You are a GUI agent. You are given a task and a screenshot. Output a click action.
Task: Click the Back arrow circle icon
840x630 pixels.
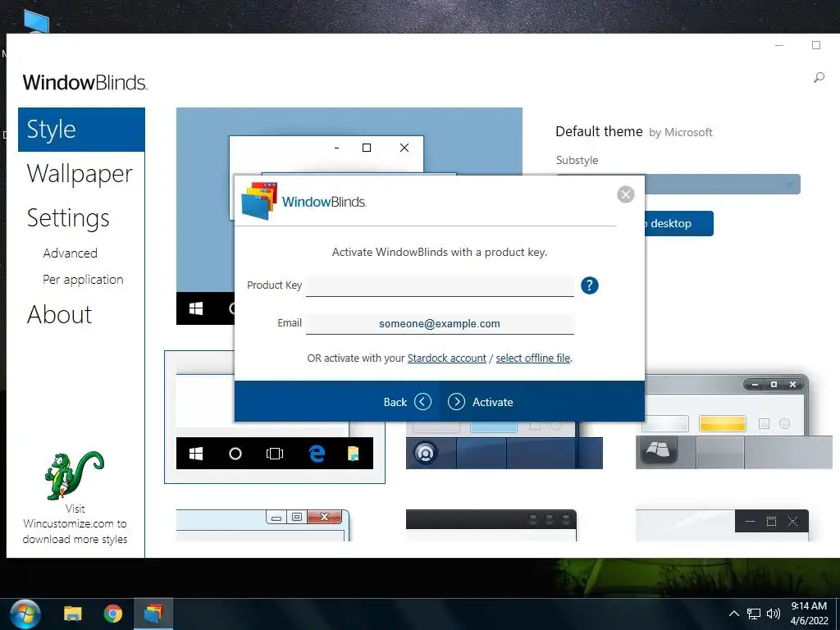coord(422,401)
